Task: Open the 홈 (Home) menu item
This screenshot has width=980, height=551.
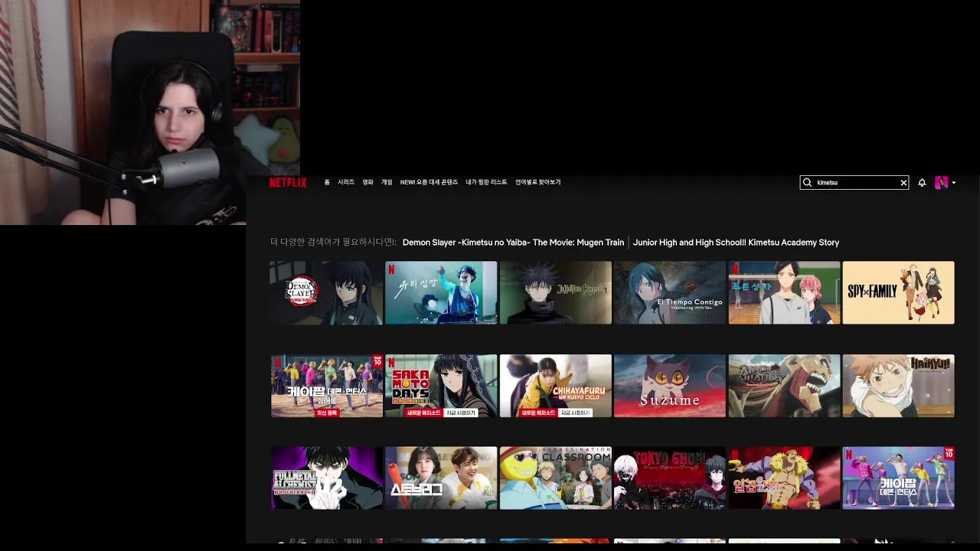Action: pyautogui.click(x=327, y=183)
